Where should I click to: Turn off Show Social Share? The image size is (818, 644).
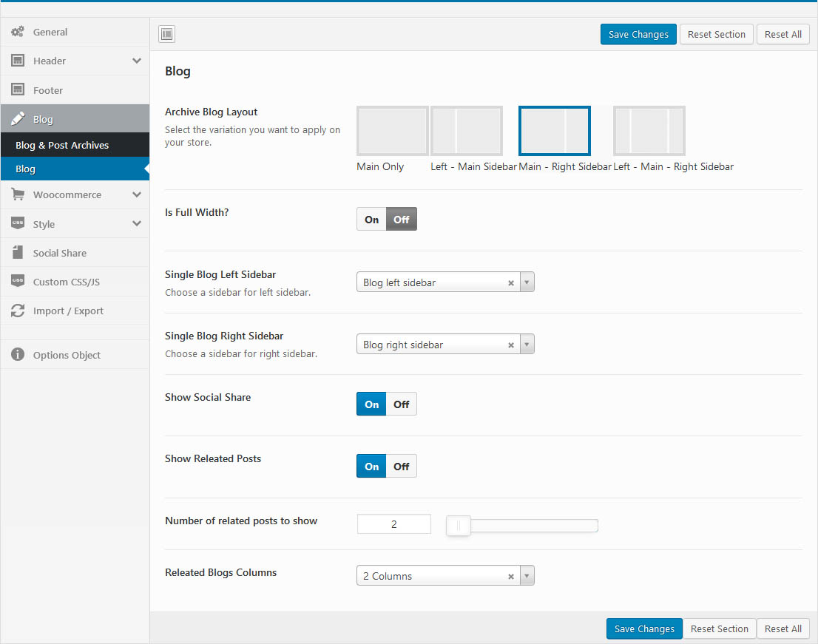click(x=402, y=404)
